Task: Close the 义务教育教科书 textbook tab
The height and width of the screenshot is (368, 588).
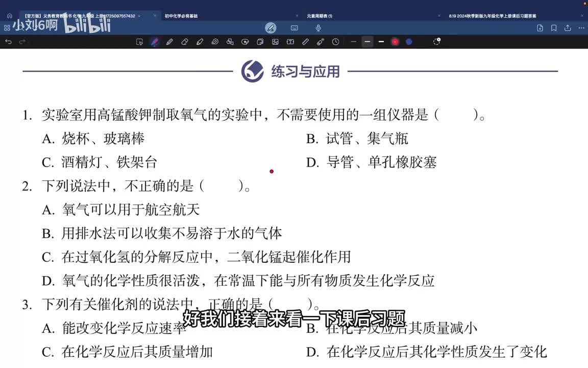Action: coord(155,16)
